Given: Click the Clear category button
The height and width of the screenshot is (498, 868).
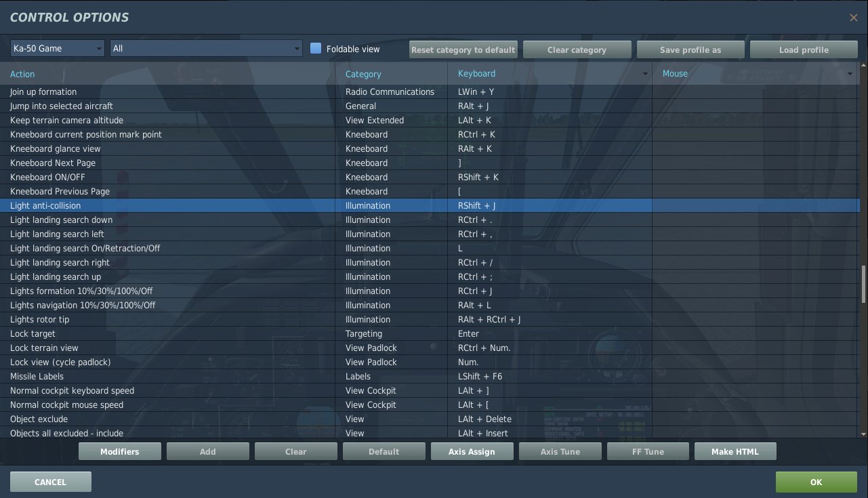Looking at the screenshot, I should 577,49.
